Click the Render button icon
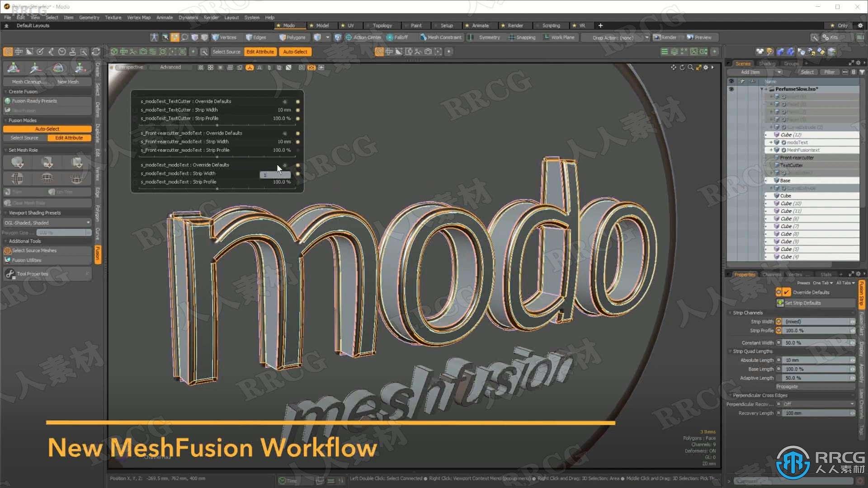 pyautogui.click(x=657, y=38)
